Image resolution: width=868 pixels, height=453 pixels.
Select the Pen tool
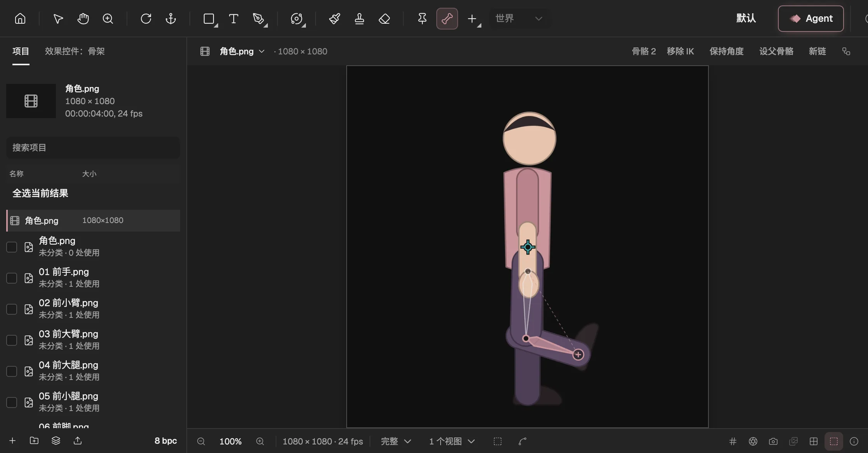click(x=259, y=18)
